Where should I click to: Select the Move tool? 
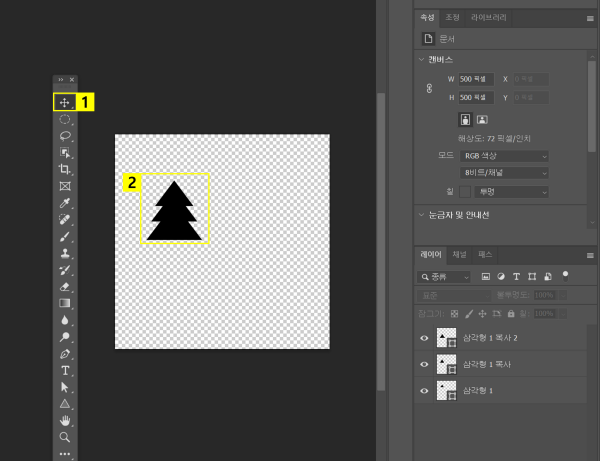click(65, 102)
